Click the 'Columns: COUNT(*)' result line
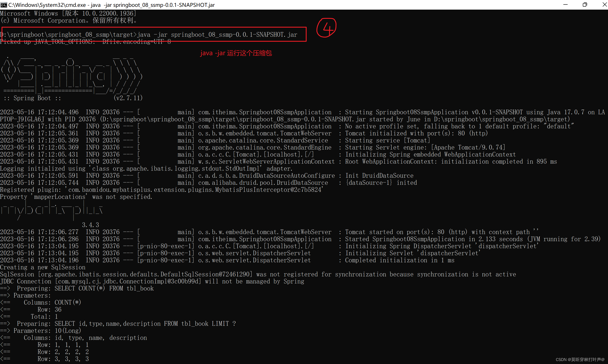Image resolution: width=608 pixels, height=364 pixels. [x=40, y=302]
